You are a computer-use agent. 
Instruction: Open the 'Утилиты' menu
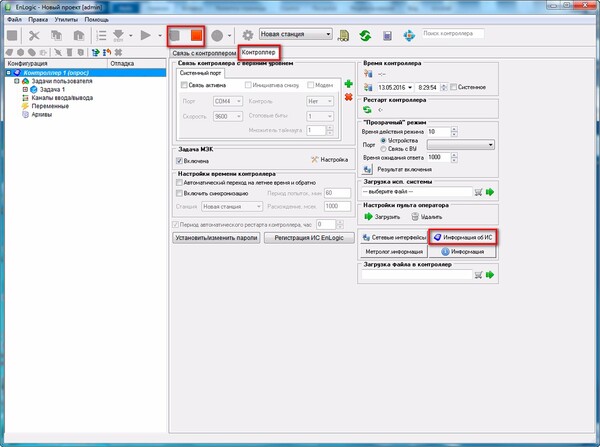pyautogui.click(x=66, y=19)
